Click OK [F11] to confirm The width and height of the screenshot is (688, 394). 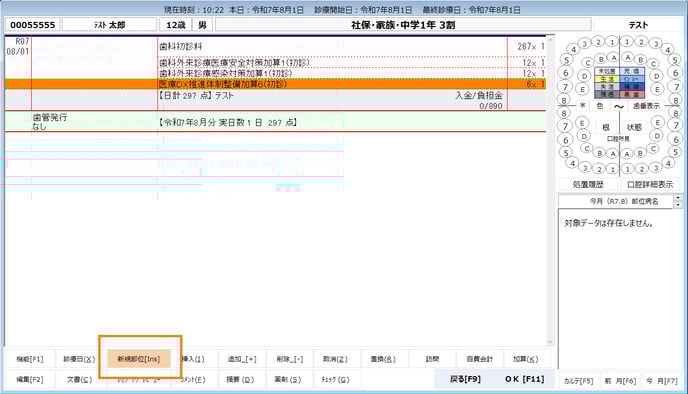[524, 379]
